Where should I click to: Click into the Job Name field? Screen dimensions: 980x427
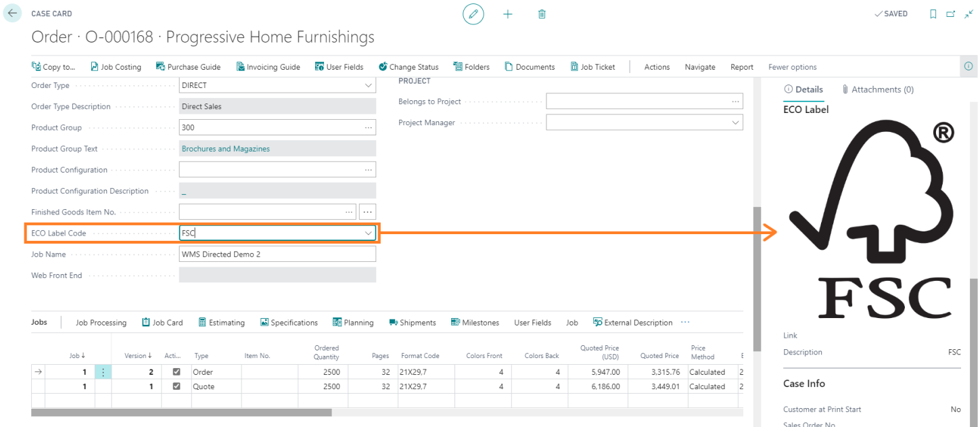click(277, 254)
